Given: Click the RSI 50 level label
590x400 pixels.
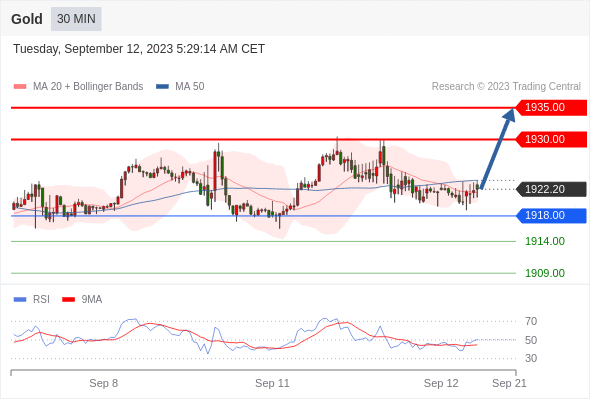Looking at the screenshot, I should [531, 340].
